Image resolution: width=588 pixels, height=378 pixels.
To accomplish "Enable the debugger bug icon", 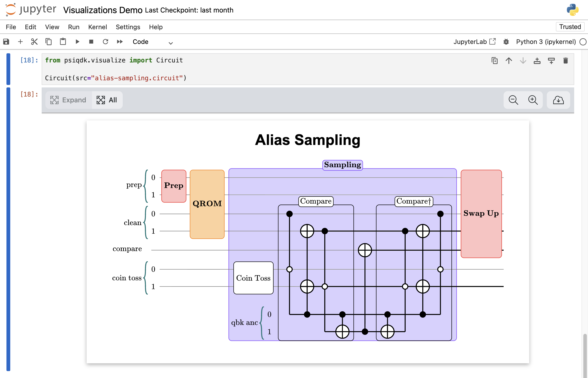I will [506, 42].
